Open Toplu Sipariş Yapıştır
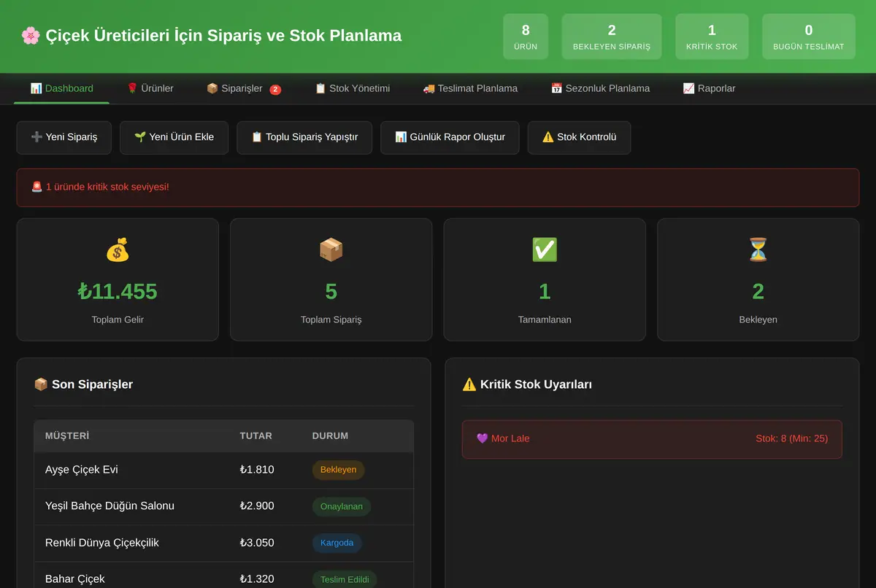The height and width of the screenshot is (588, 876). pos(304,137)
